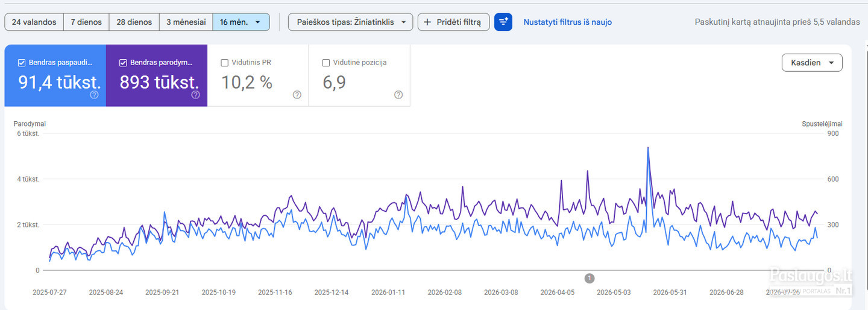
Task: Expand Paieškos tipas: Žiniatinklis dropdown
Action: (351, 22)
